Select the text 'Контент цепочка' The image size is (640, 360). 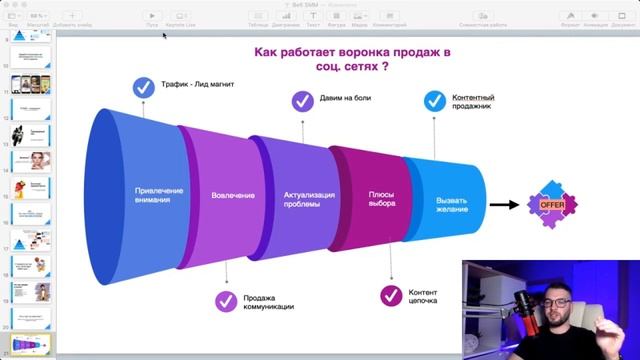(423, 296)
